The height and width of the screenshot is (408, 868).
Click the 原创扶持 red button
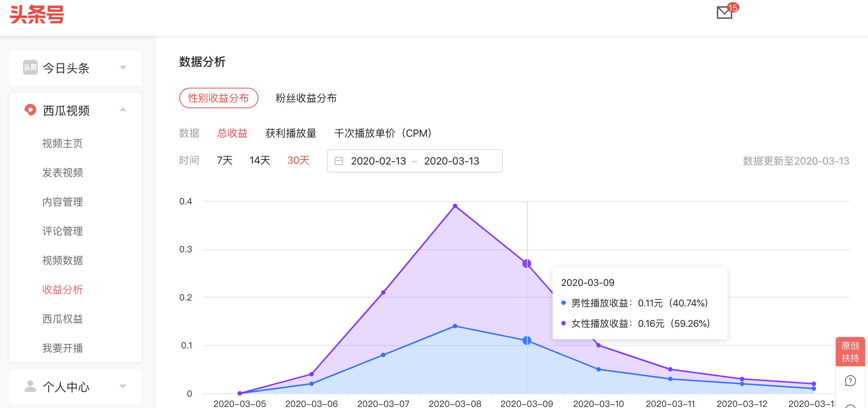[x=850, y=351]
